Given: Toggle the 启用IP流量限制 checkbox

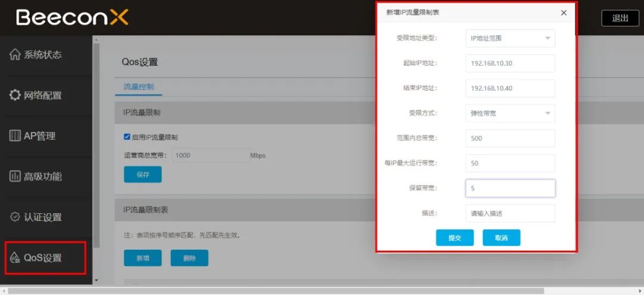Looking at the screenshot, I should click(x=127, y=137).
